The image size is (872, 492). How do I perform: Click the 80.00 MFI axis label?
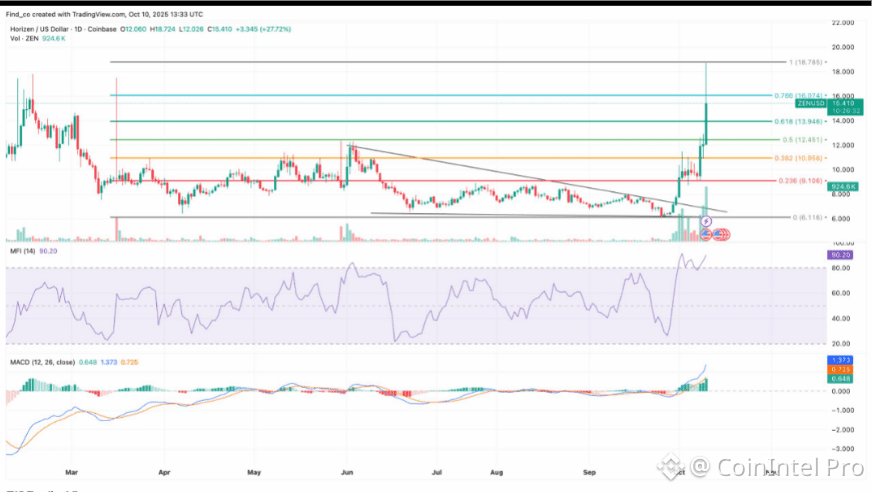click(840, 268)
